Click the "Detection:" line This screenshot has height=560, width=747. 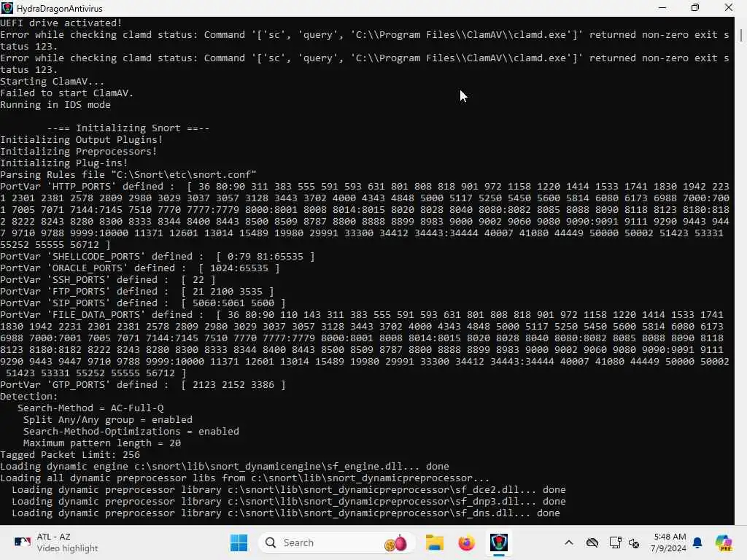(28, 396)
